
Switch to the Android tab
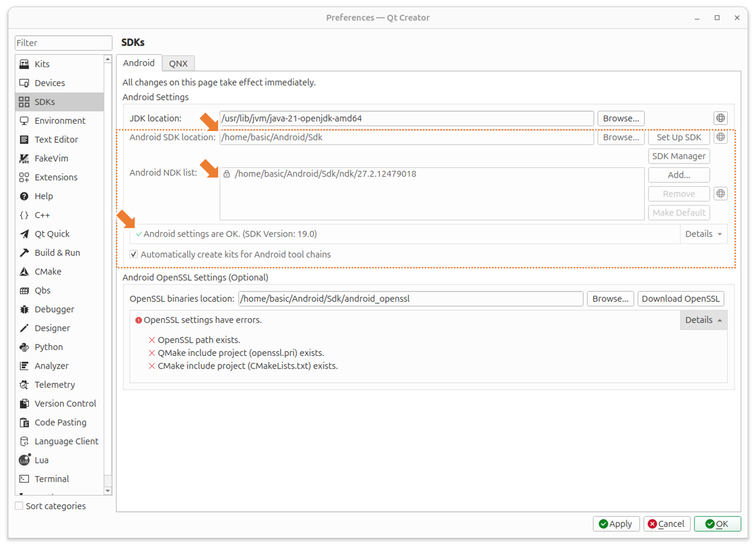pos(139,63)
